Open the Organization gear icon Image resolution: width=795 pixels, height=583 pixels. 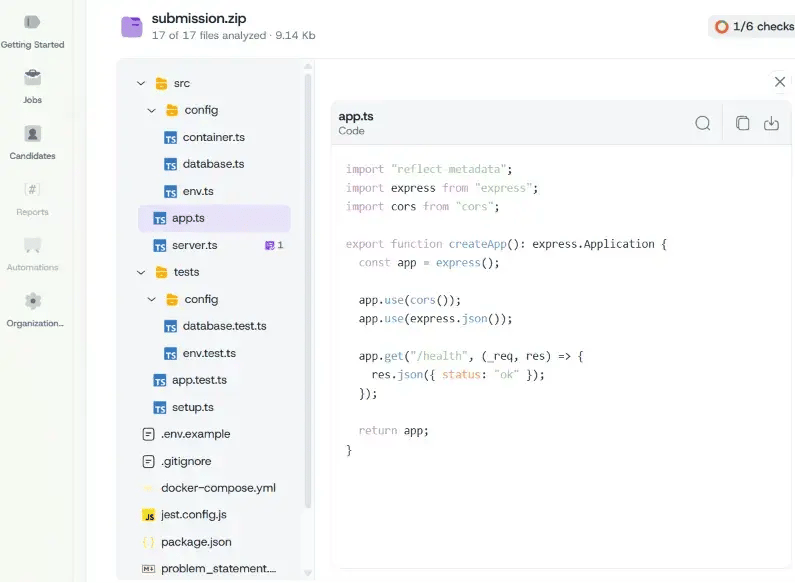pyautogui.click(x=32, y=301)
